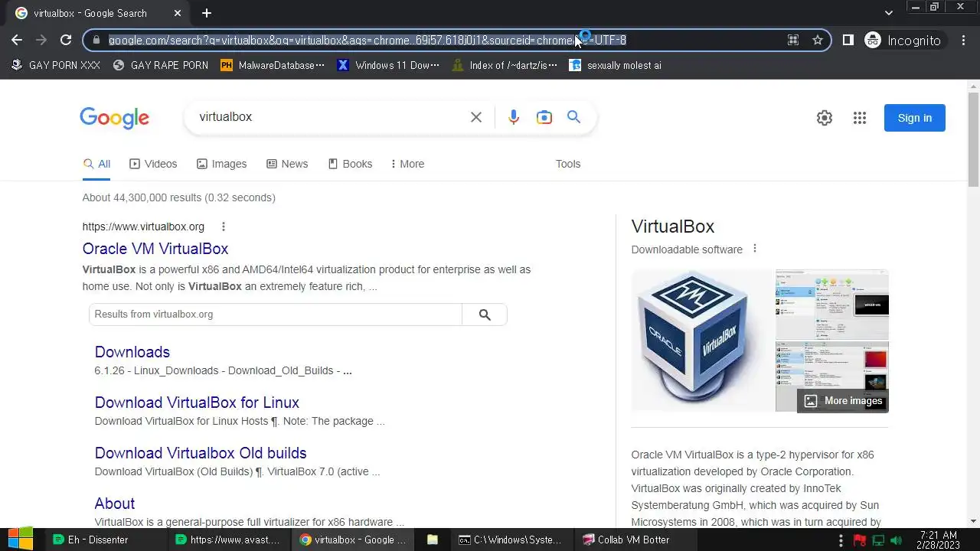Switch to Collab VM Botter window
The height and width of the screenshot is (551, 980).
(634, 540)
